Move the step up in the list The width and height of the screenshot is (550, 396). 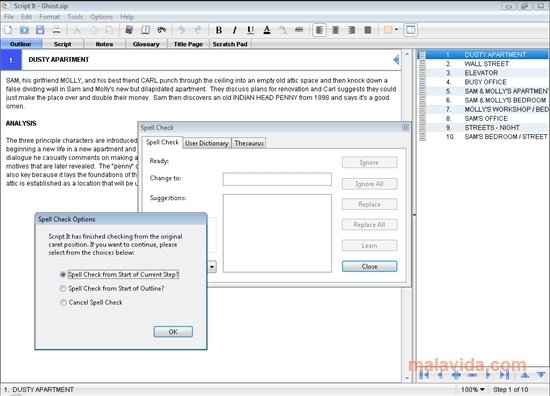525,375
